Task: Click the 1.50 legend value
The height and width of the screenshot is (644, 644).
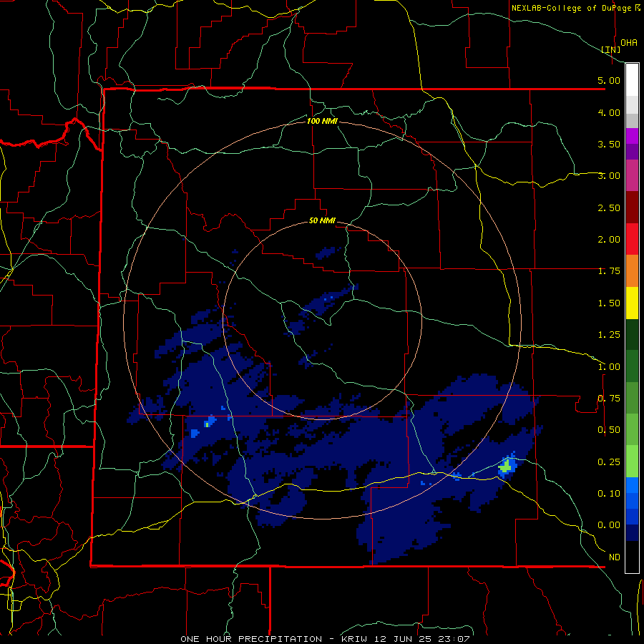Action: pyautogui.click(x=609, y=303)
